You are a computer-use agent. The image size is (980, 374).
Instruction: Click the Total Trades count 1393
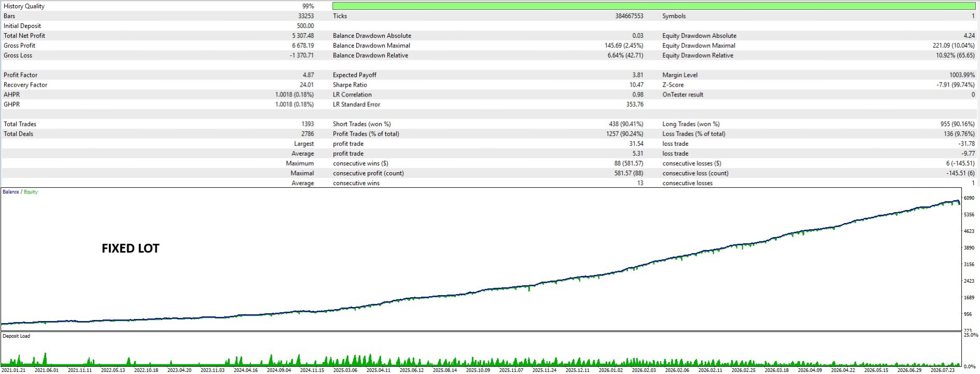tap(307, 124)
